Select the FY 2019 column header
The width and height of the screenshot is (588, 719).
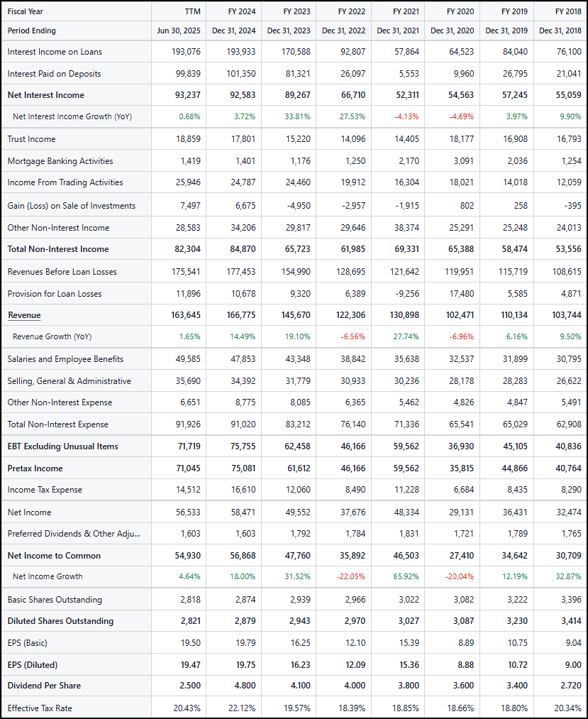pos(514,11)
